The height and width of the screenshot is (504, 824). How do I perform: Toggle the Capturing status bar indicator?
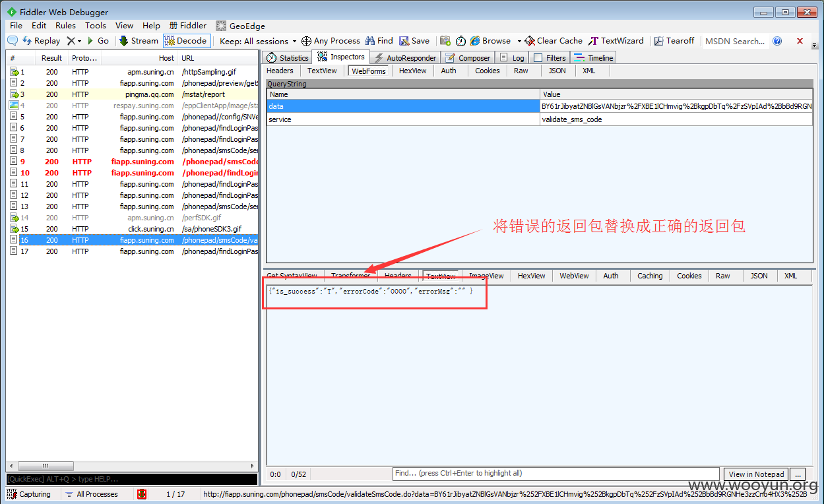coord(28,494)
